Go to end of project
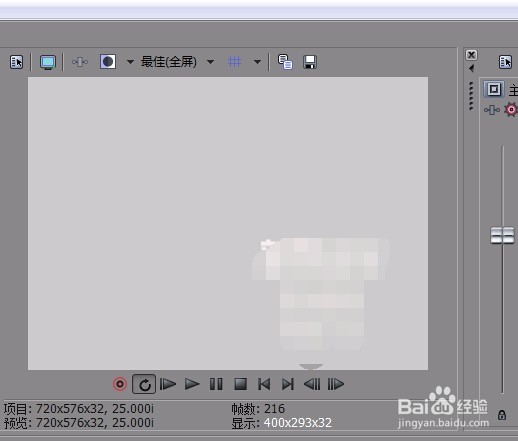 point(288,384)
